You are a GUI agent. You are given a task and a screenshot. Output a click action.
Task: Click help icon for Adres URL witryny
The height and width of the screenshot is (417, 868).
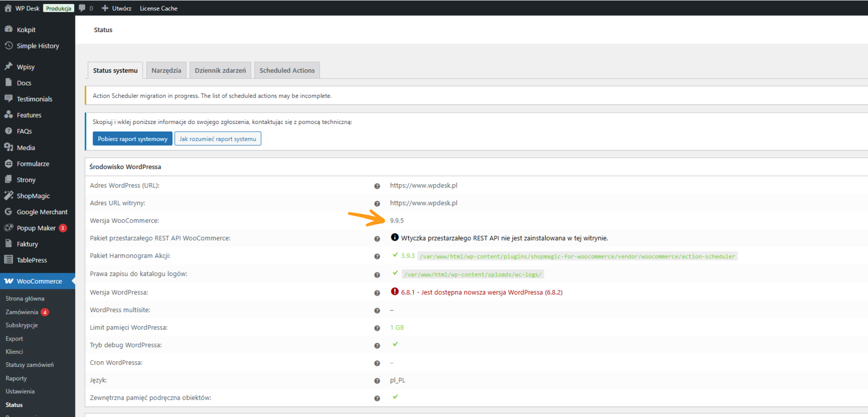377,204
